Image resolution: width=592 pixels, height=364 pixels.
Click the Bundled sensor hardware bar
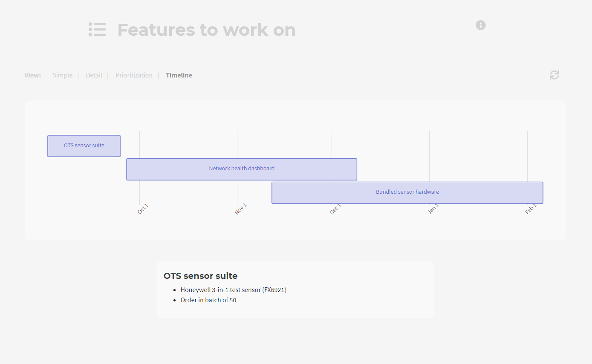(407, 192)
